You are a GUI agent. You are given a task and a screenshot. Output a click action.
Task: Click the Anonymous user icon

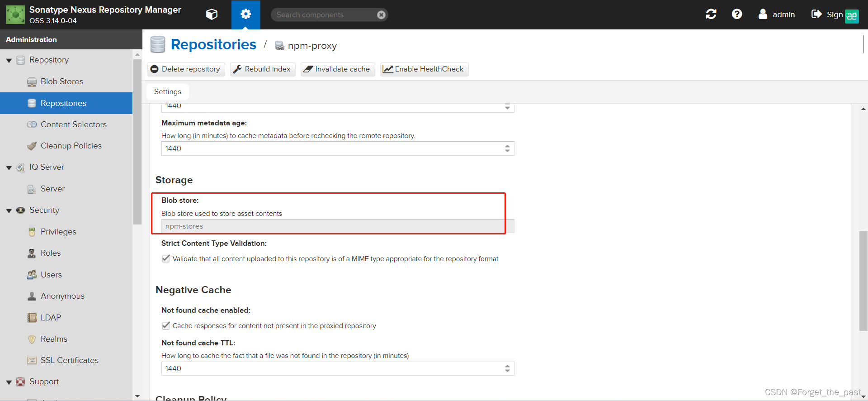(x=32, y=296)
